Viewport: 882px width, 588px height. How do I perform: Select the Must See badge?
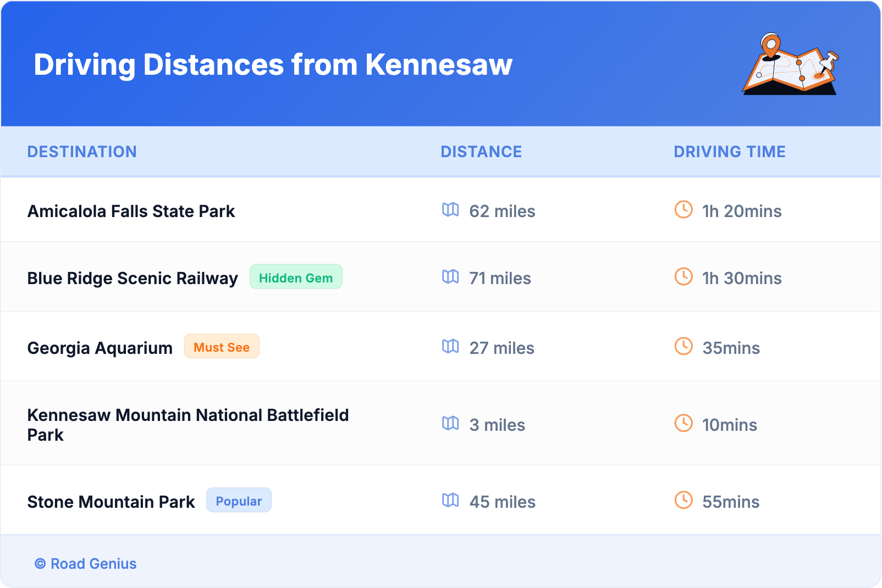pos(222,347)
